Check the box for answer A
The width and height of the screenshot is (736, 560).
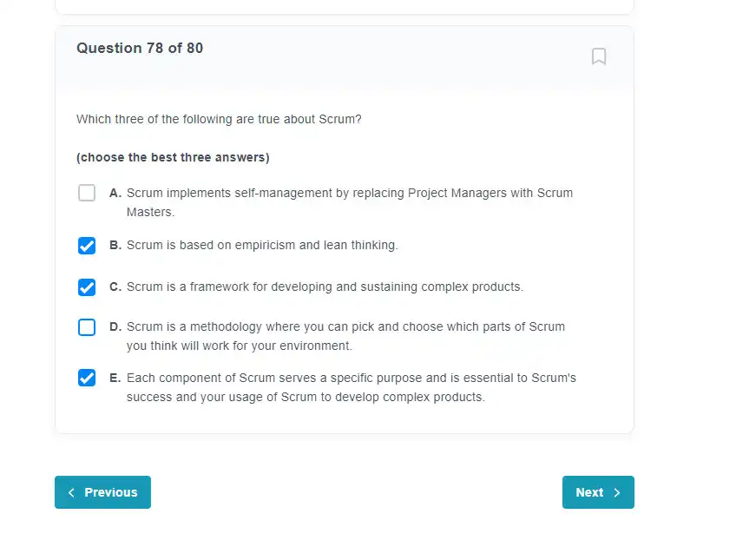(87, 193)
